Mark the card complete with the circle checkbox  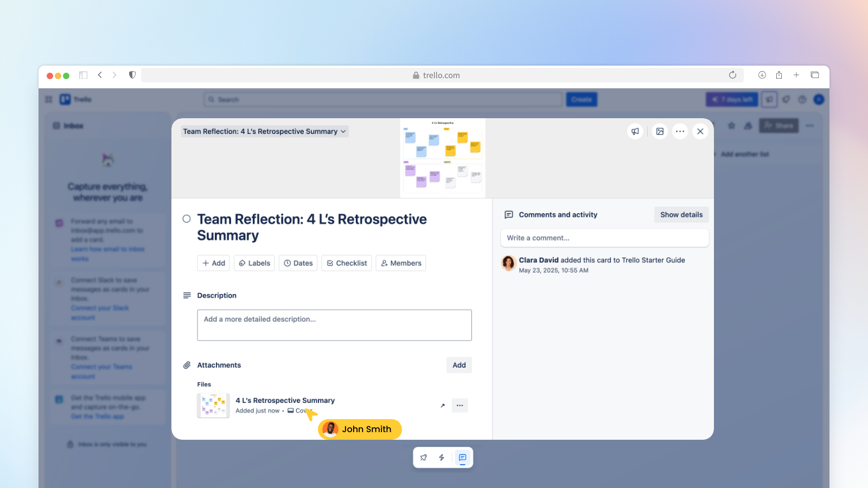tap(186, 219)
